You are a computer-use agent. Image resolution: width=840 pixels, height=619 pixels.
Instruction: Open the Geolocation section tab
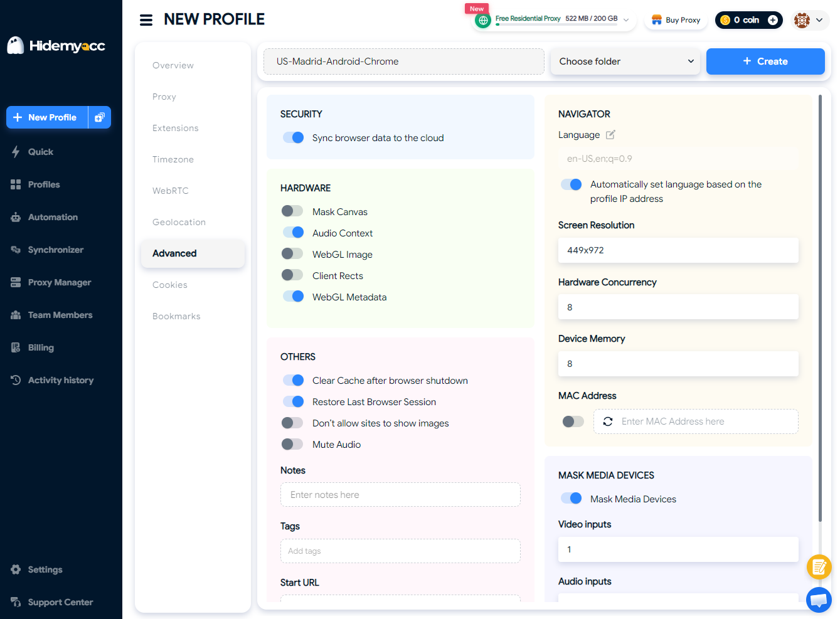coord(179,222)
